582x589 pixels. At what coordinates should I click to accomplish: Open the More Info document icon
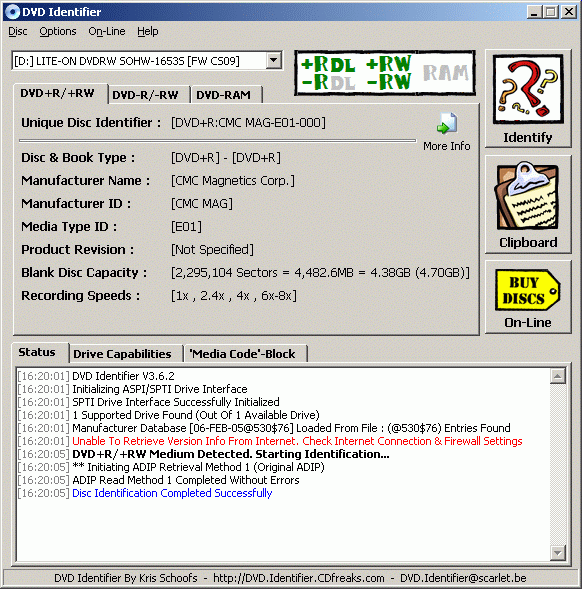pos(447,123)
